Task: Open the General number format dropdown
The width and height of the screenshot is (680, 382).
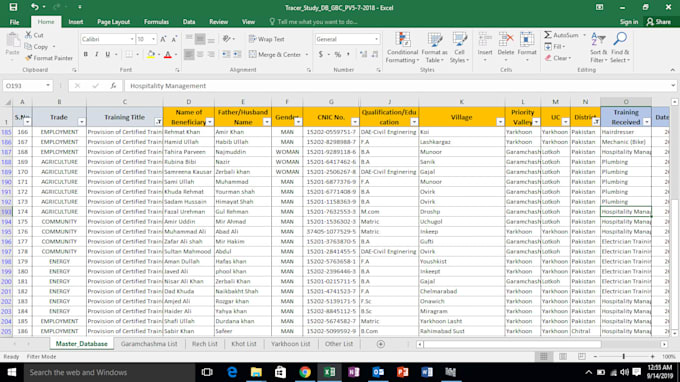Action: coord(376,39)
